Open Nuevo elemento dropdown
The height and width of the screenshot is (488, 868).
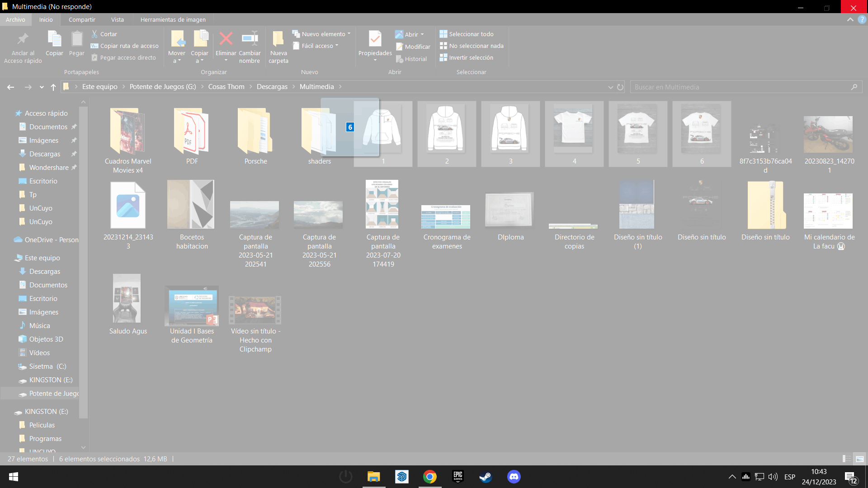[x=321, y=34]
